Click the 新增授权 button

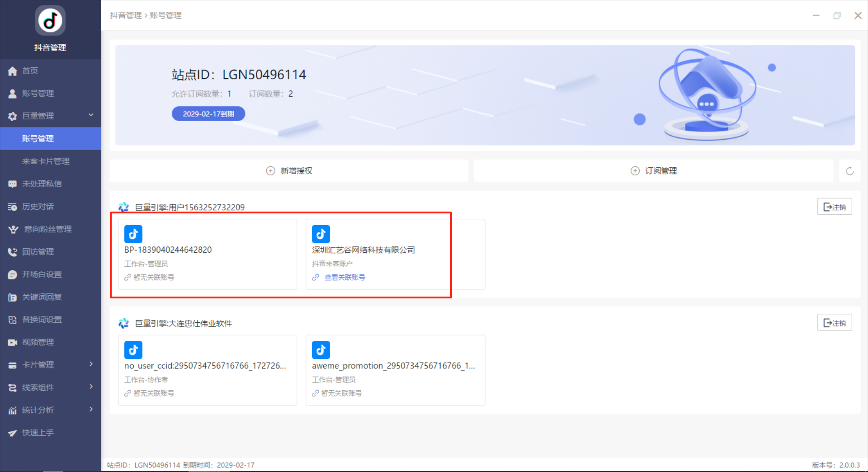point(289,171)
